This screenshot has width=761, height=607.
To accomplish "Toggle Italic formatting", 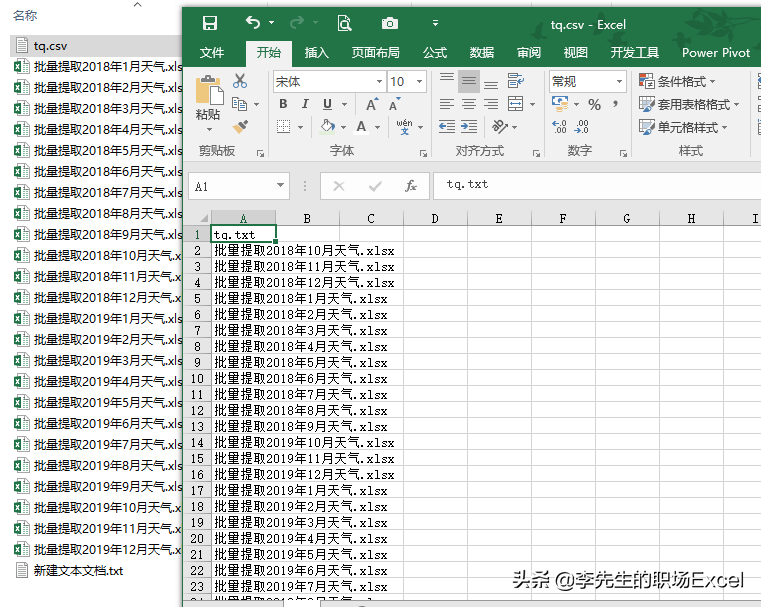I will coord(305,104).
